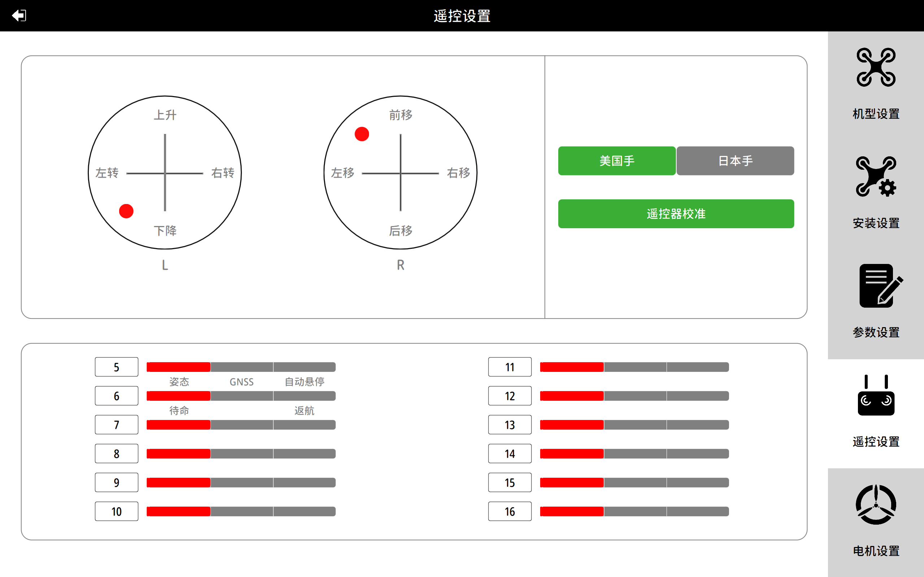Click channel 11 number box

pos(510,367)
